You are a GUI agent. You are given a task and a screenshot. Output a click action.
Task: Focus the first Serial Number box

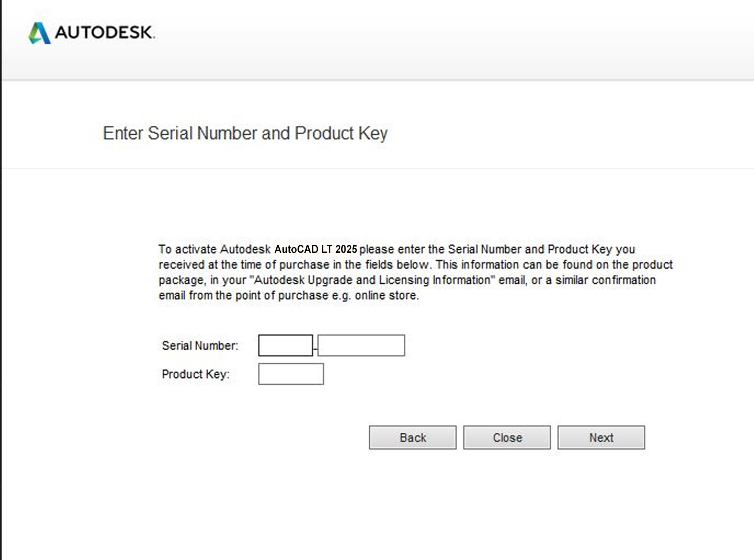(x=285, y=345)
